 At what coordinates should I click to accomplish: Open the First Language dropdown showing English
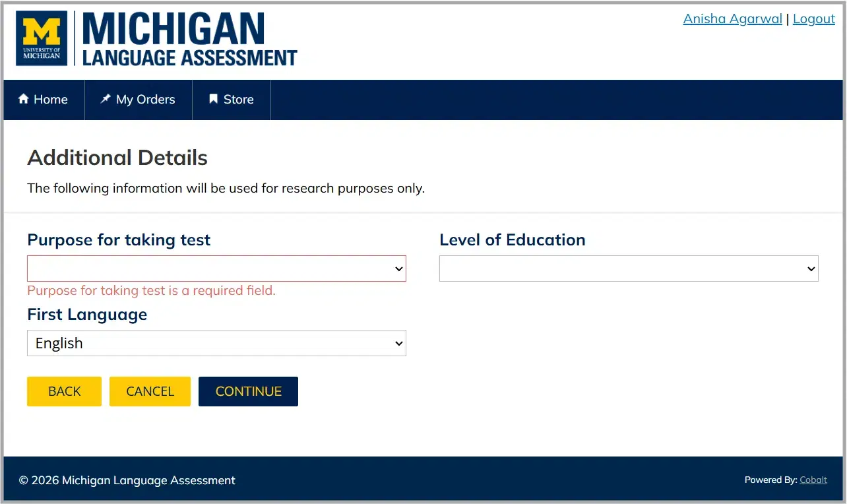tap(216, 343)
